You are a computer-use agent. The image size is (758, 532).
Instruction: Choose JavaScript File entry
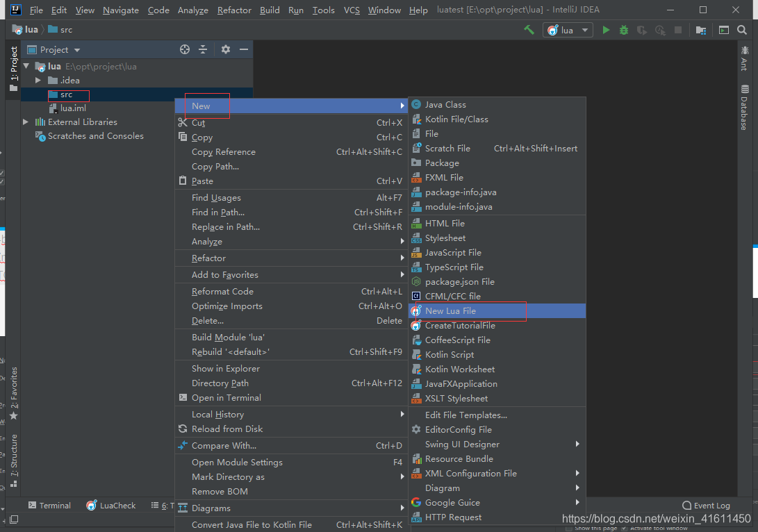coord(497,252)
